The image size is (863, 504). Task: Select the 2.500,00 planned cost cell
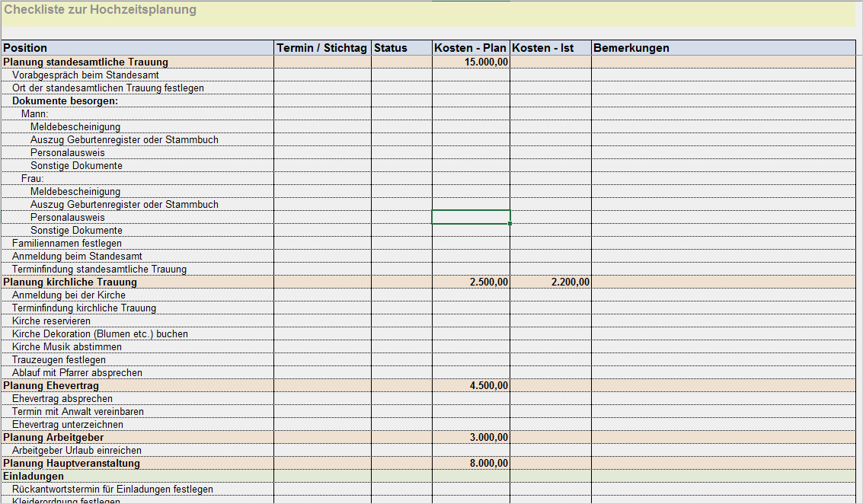tap(471, 282)
